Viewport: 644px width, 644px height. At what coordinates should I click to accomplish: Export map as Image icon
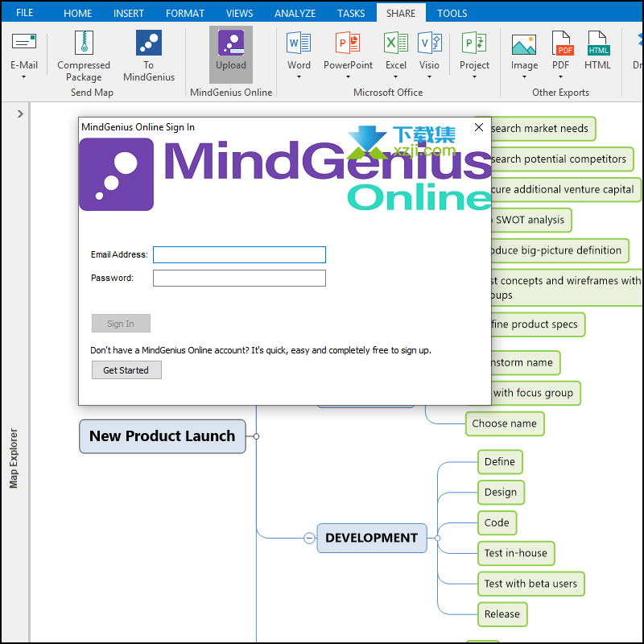click(x=524, y=44)
